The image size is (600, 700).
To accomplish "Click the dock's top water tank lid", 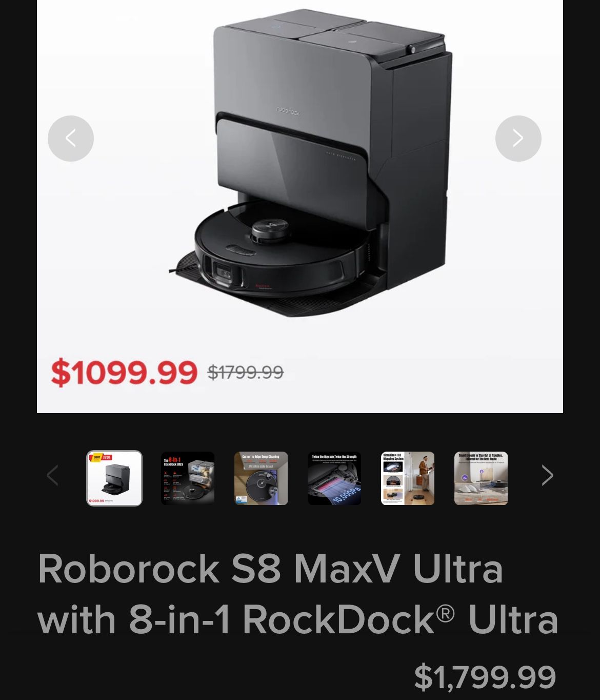I will (x=328, y=31).
